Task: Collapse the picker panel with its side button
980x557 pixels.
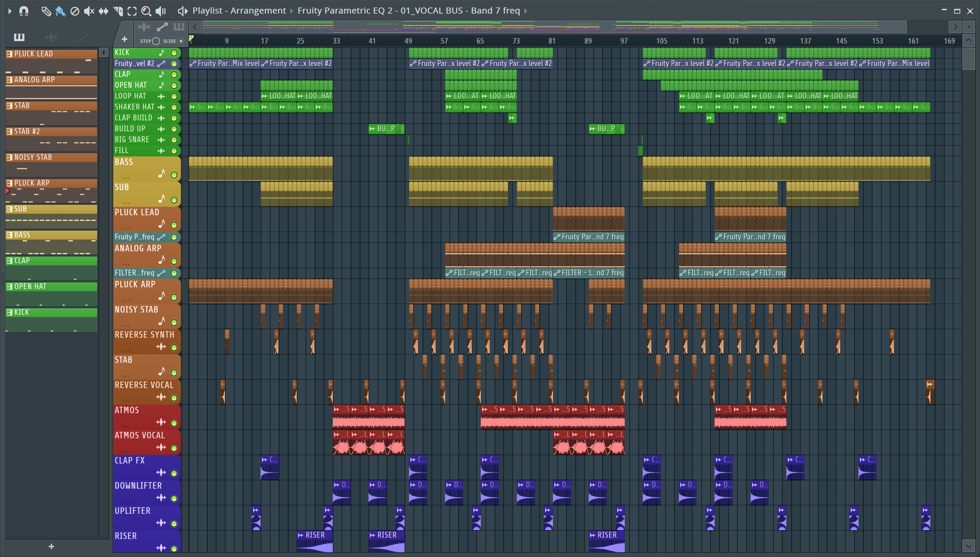Action: [x=103, y=52]
